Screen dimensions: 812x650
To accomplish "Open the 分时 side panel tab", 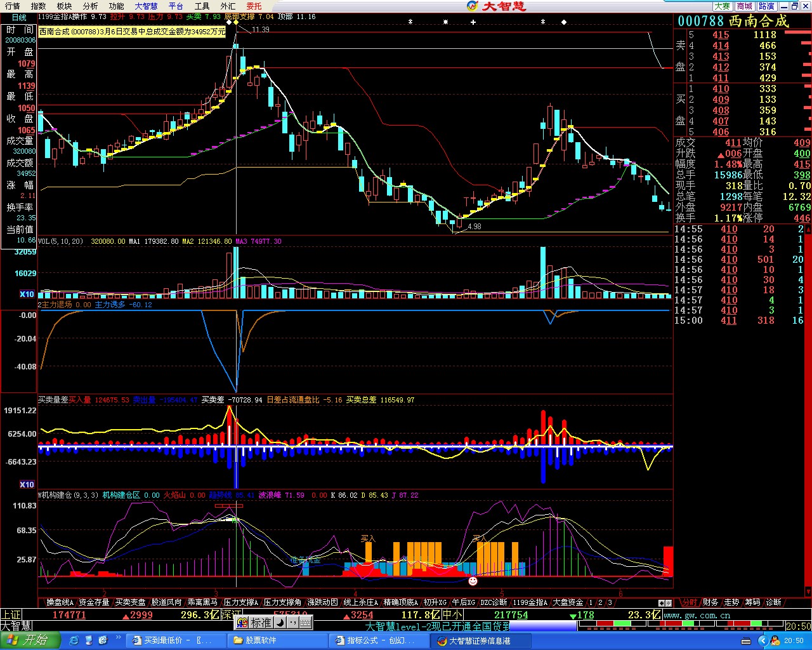I will click(x=690, y=602).
